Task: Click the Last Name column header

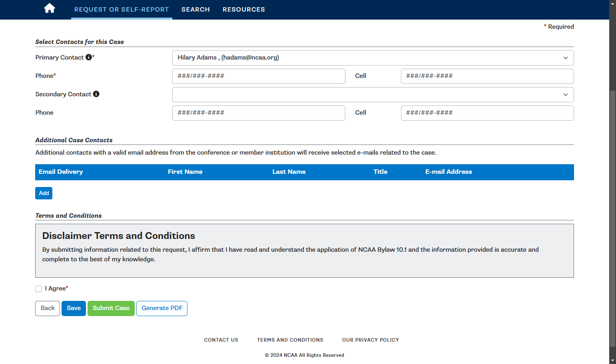Action: [x=289, y=172]
